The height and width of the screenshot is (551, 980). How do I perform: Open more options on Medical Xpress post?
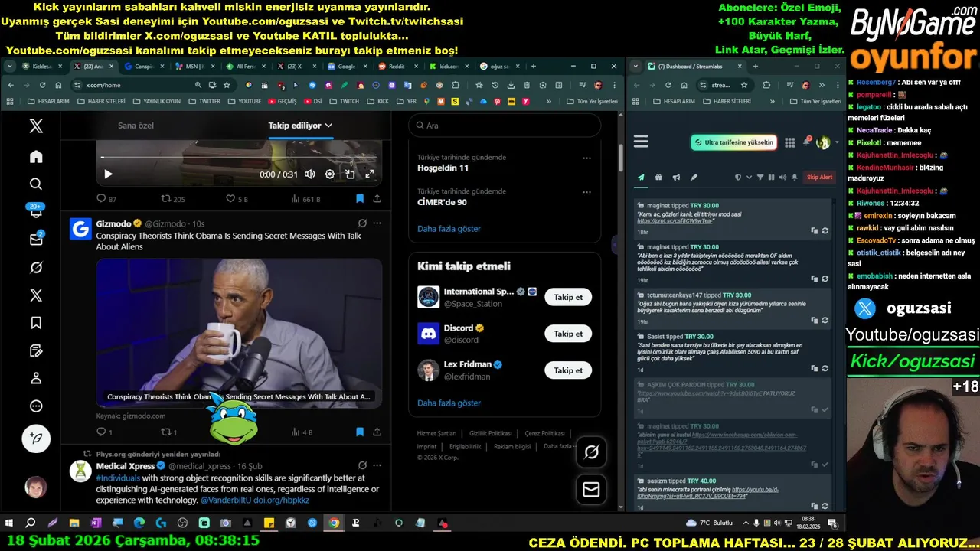coord(377,465)
